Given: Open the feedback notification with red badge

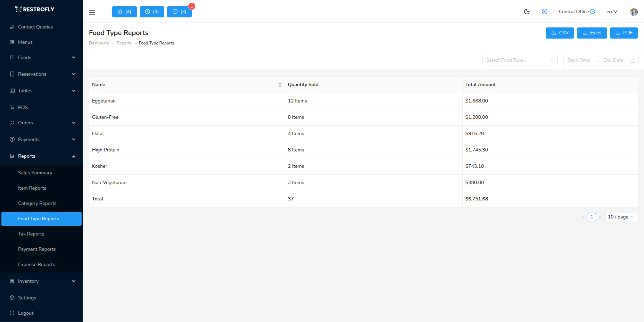Looking at the screenshot, I should tap(179, 11).
